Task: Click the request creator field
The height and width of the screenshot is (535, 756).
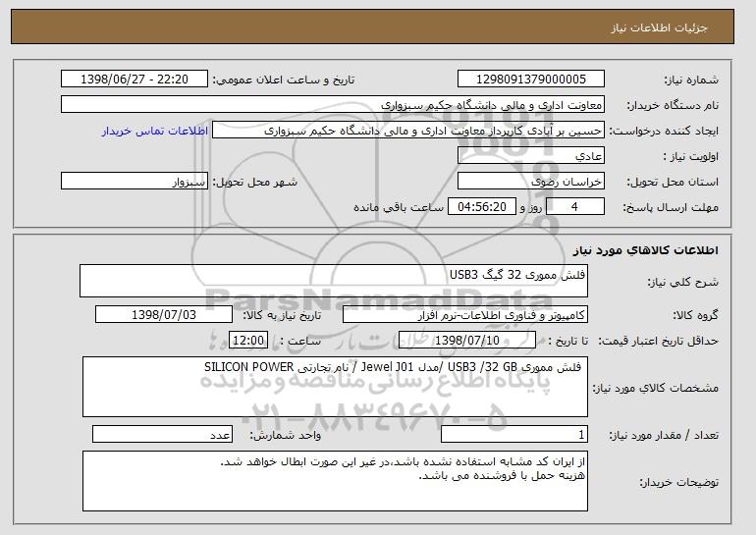Action: [408, 131]
